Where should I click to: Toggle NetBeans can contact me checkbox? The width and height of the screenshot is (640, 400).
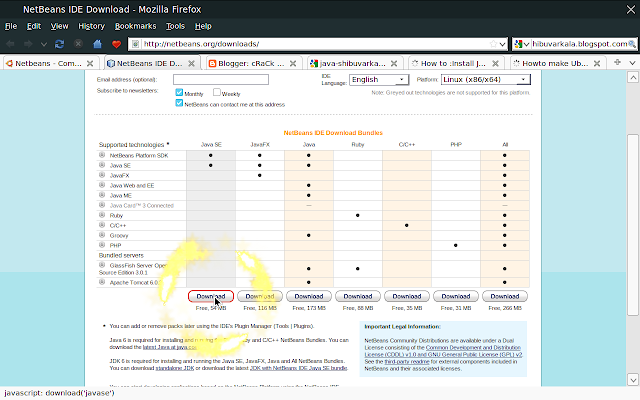tap(179, 103)
